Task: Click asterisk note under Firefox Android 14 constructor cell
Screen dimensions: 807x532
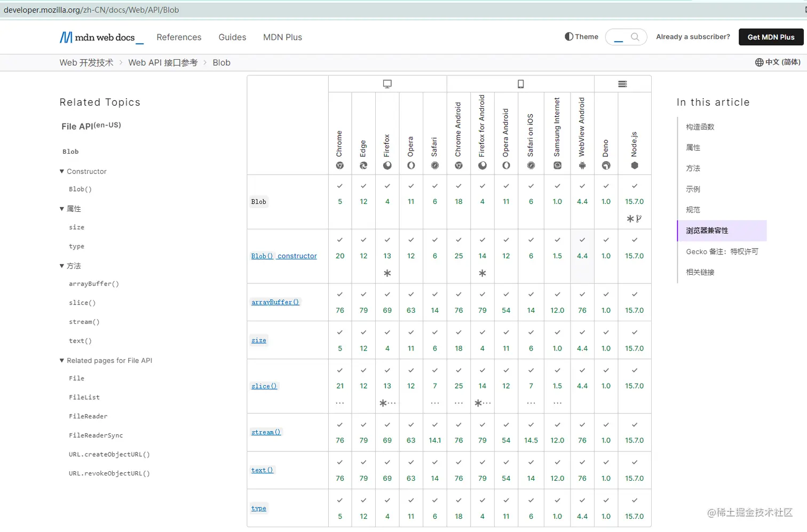Action: pyautogui.click(x=482, y=273)
